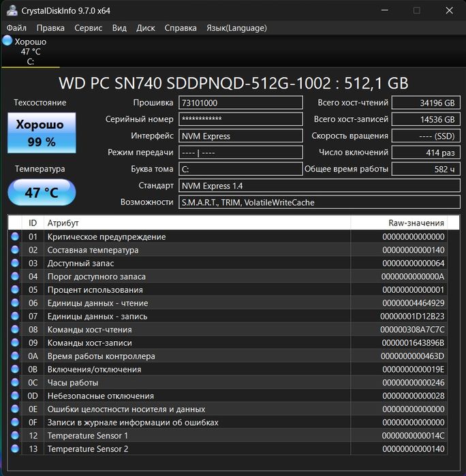Click drive title WD PC SN740 SDDPNQD-512G-1002
The height and width of the screenshot is (476, 466).
coord(233,83)
